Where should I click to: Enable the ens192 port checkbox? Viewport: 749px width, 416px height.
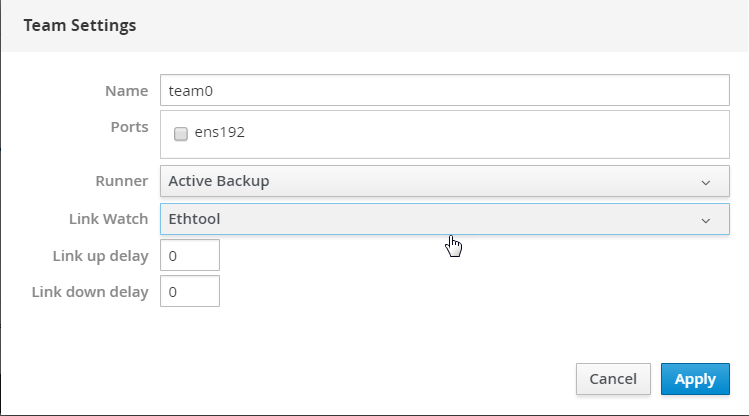click(x=181, y=133)
